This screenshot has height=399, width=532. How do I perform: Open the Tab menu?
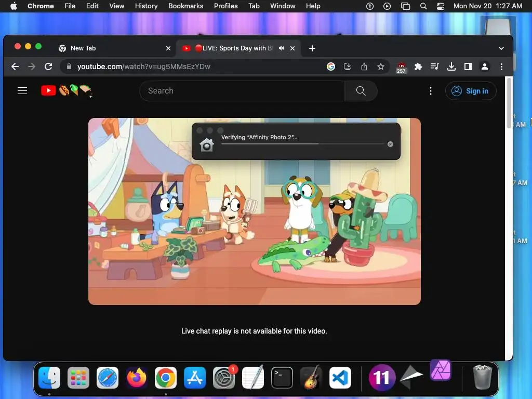254,6
